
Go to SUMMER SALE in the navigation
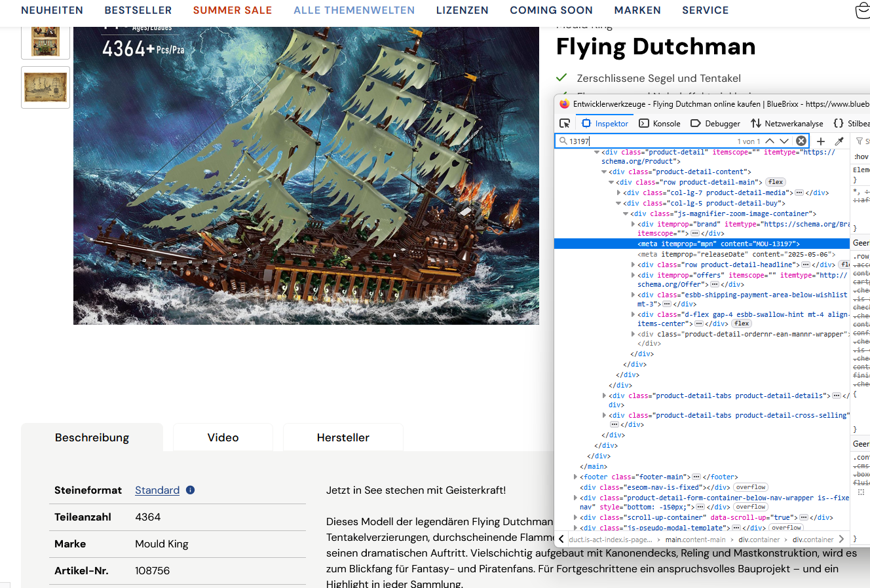pyautogui.click(x=233, y=10)
